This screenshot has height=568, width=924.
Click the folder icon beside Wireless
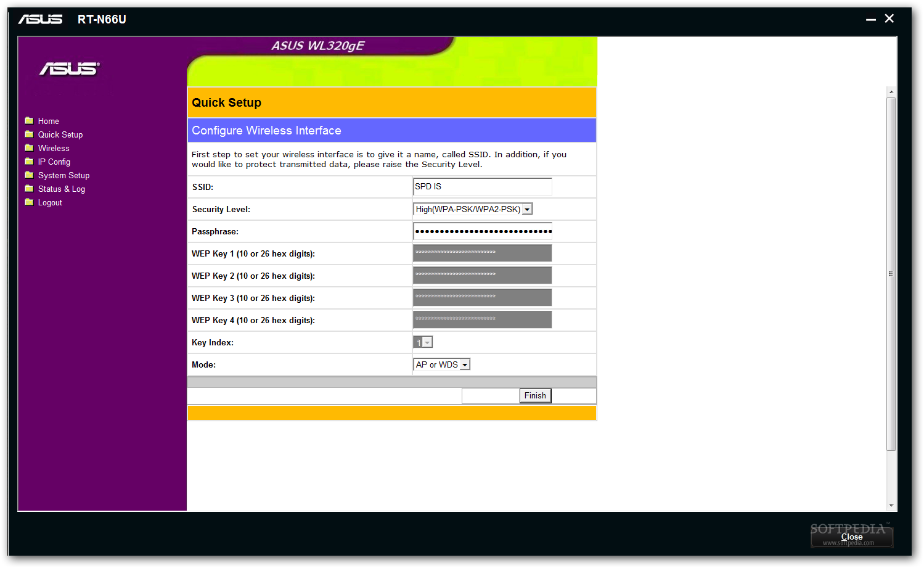tap(29, 147)
